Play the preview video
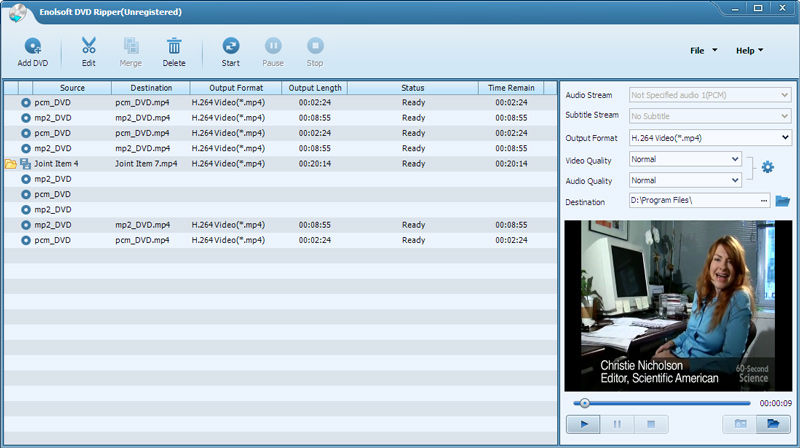The width and height of the screenshot is (800, 448). click(x=583, y=424)
